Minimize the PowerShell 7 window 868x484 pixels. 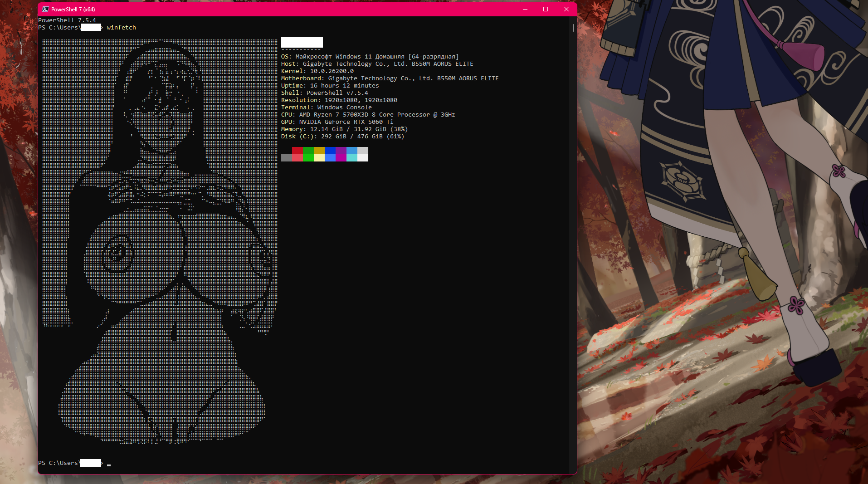click(x=525, y=9)
